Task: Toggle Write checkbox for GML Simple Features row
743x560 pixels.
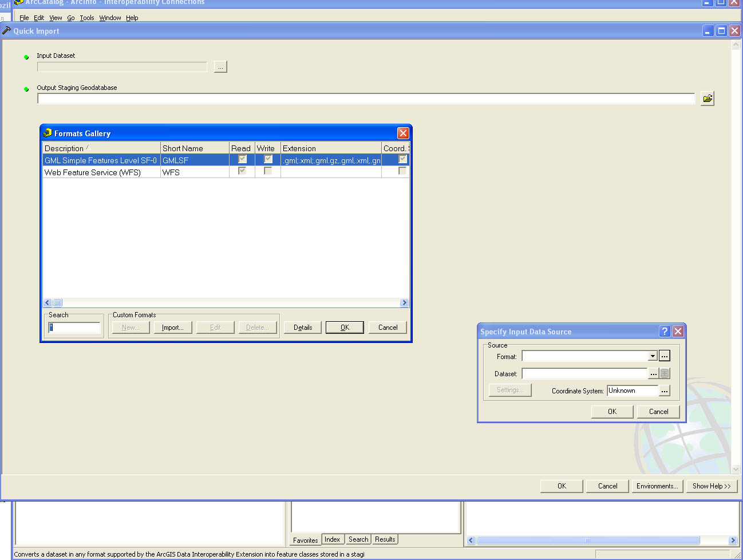Action: [x=268, y=159]
